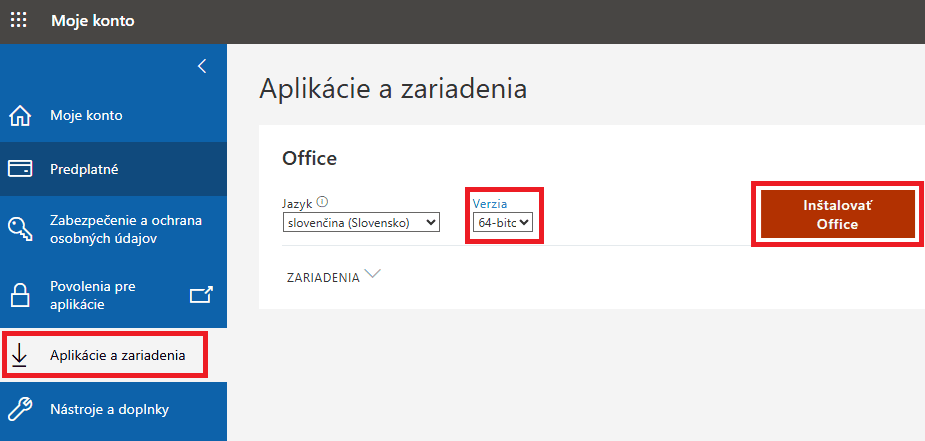
Task: Click the external link icon beside Povolenia
Action: [201, 294]
